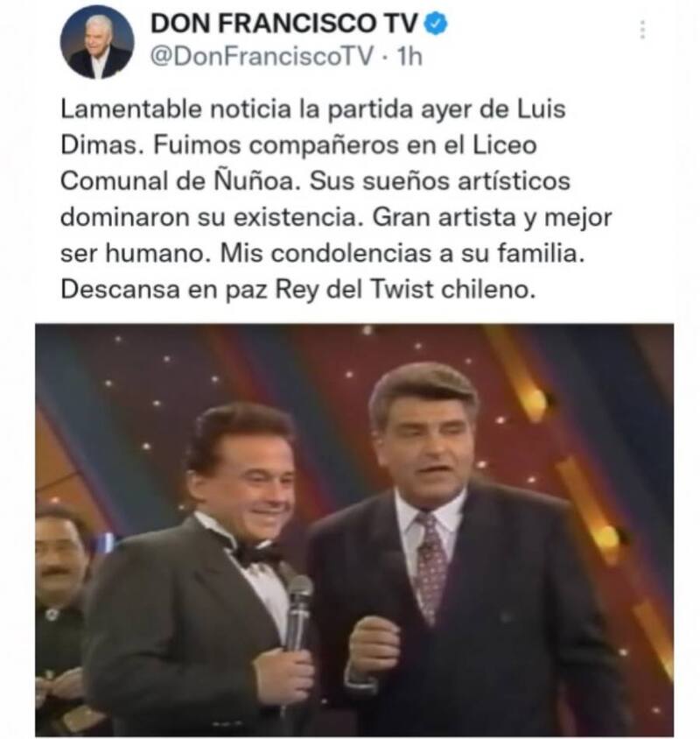Screen dimensions: 700x739
Task: Click the mustached man at photo's left edge
Action: coord(59,613)
